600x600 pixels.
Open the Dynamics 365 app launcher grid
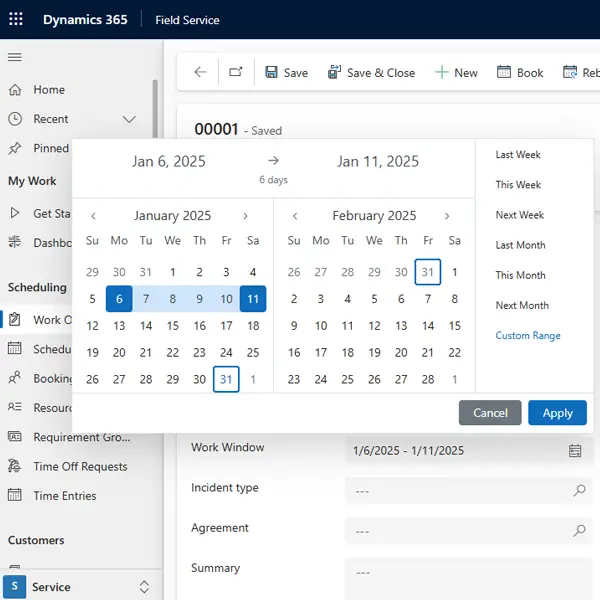tap(16, 19)
